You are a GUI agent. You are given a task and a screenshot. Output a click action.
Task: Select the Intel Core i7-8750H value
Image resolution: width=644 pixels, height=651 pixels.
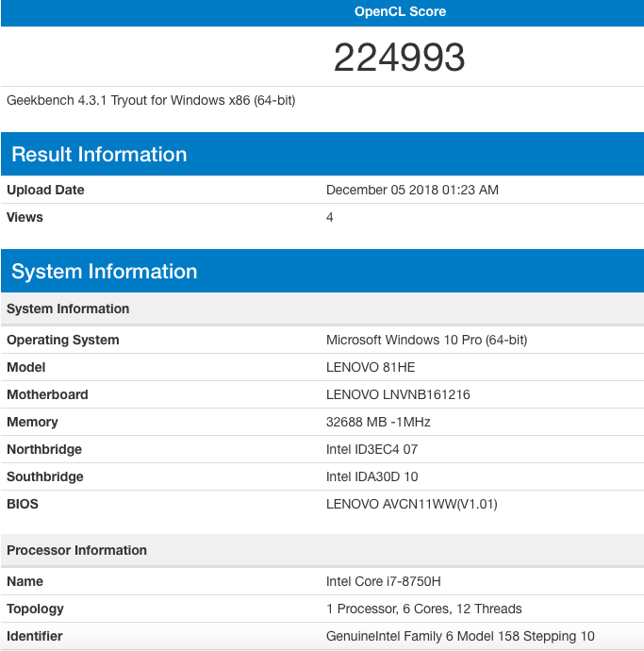(x=384, y=581)
